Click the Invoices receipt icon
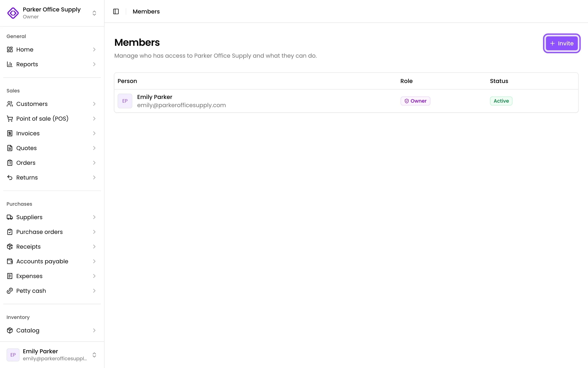Viewport: 588px width, 368px height. coord(10,133)
